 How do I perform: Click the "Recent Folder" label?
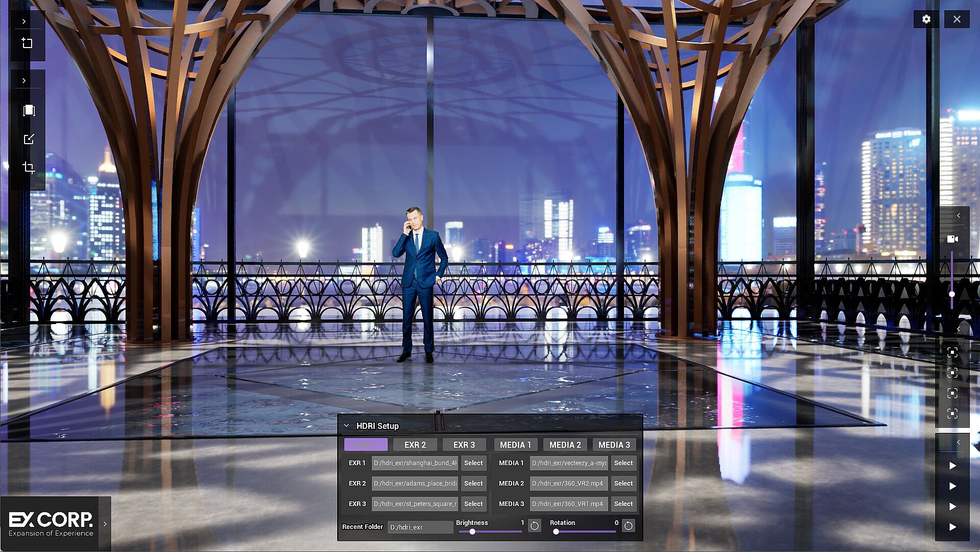(x=363, y=526)
